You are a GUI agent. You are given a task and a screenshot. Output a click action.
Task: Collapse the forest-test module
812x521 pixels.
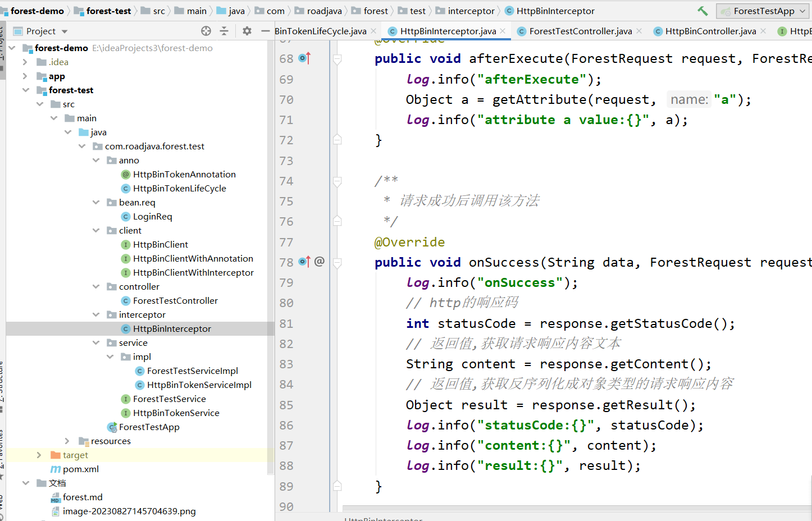click(x=26, y=90)
